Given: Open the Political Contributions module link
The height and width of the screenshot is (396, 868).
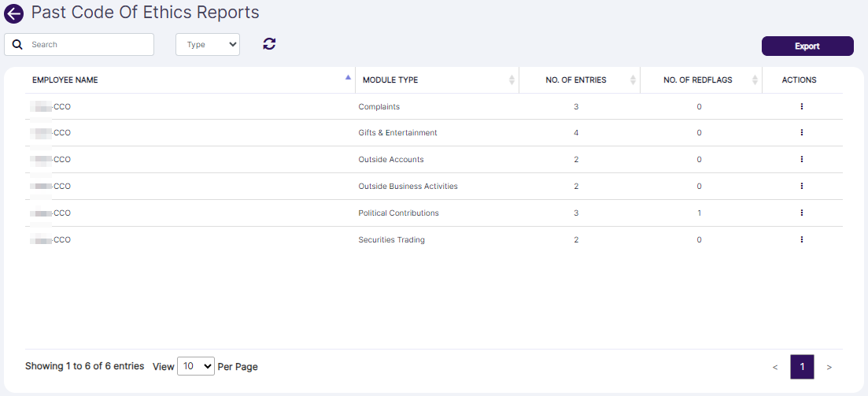Looking at the screenshot, I should pos(398,213).
